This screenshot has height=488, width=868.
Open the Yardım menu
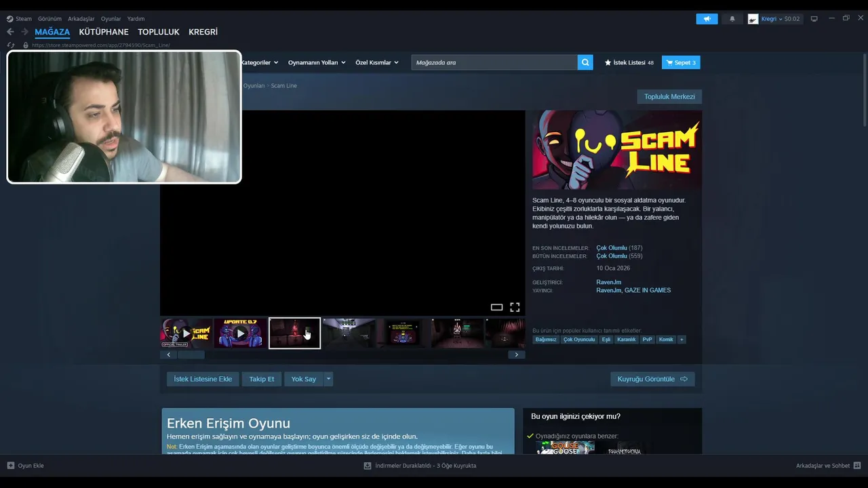click(x=136, y=19)
